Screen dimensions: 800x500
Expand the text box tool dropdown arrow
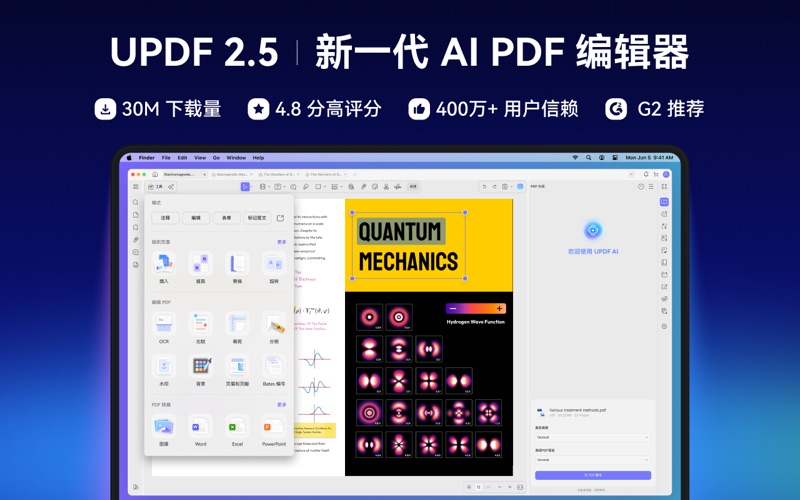(284, 187)
